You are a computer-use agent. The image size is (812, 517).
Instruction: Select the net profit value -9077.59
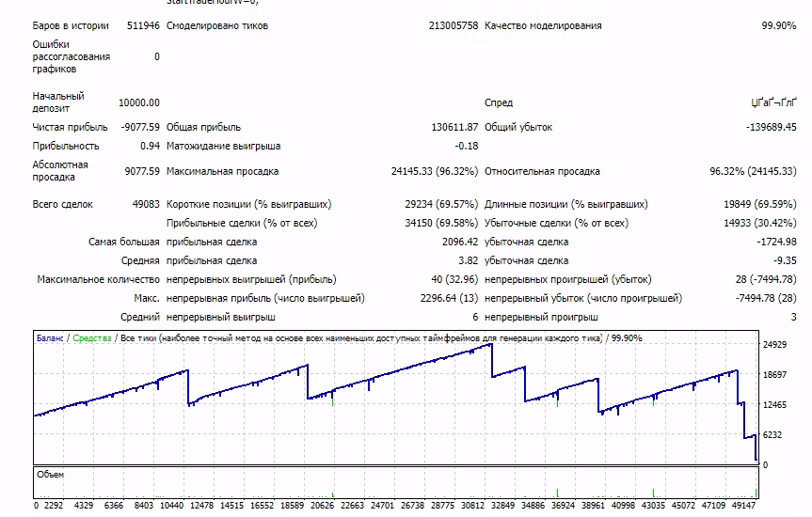(x=140, y=127)
